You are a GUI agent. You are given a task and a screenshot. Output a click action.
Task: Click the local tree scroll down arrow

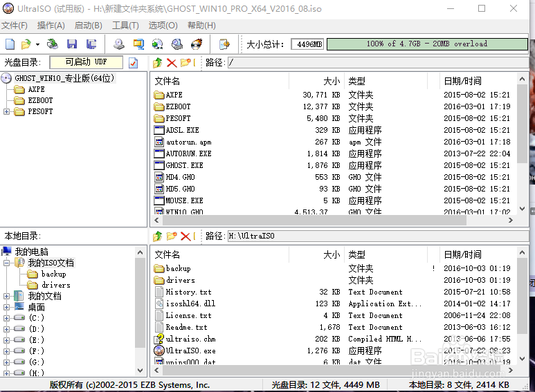[140, 370]
